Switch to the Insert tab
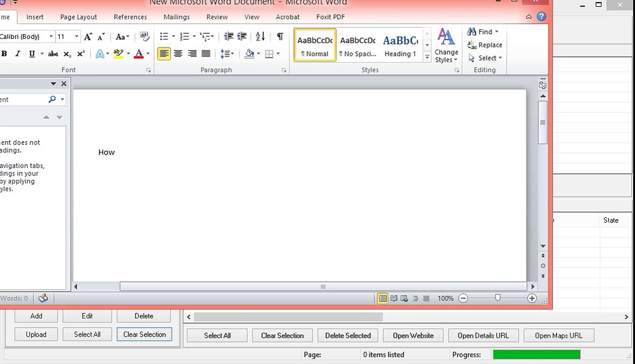The width and height of the screenshot is (635, 364). point(35,17)
